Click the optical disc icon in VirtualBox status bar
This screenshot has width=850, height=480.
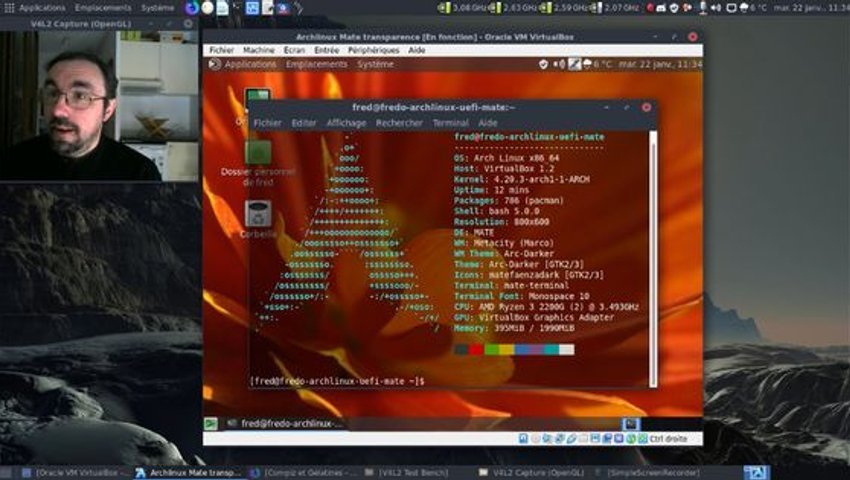tap(536, 439)
